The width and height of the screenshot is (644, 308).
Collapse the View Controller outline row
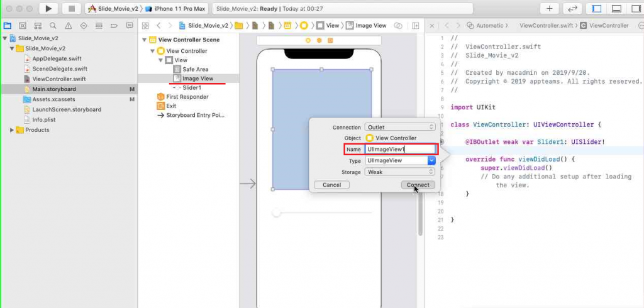click(x=152, y=51)
